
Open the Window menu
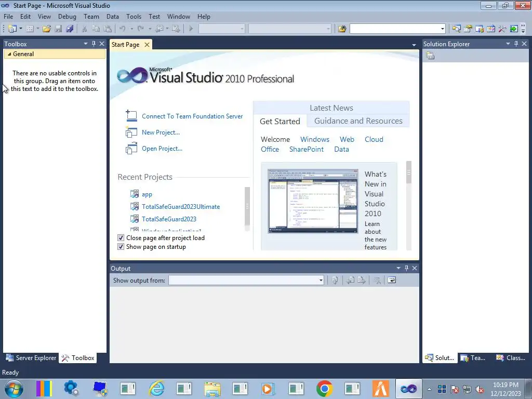click(179, 16)
